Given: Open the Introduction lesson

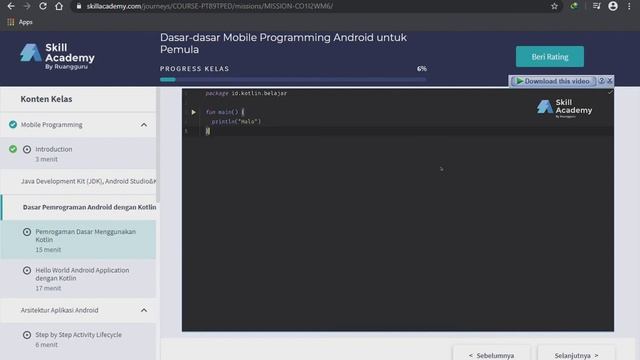Looking at the screenshot, I should [x=78, y=153].
